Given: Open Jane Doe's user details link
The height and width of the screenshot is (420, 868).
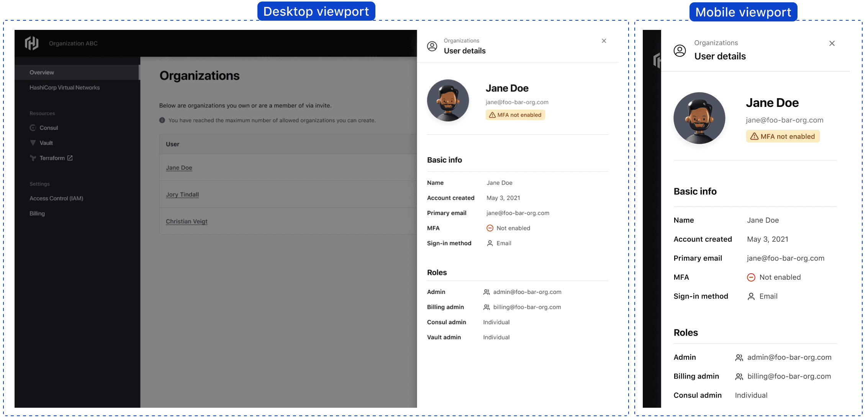Looking at the screenshot, I should point(179,167).
